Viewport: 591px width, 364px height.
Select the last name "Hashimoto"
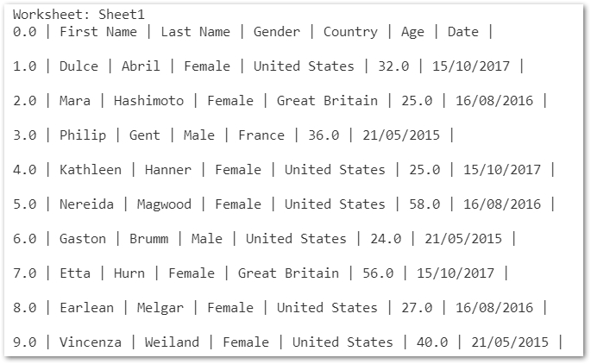pos(148,101)
